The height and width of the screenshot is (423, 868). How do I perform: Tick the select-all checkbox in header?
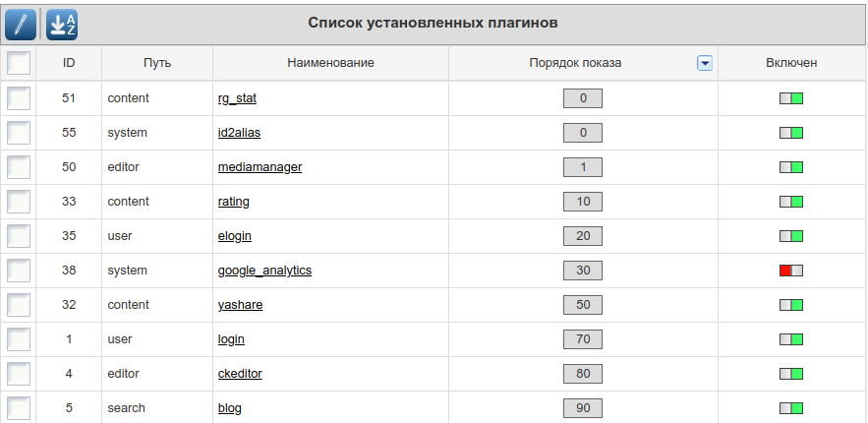[19, 63]
